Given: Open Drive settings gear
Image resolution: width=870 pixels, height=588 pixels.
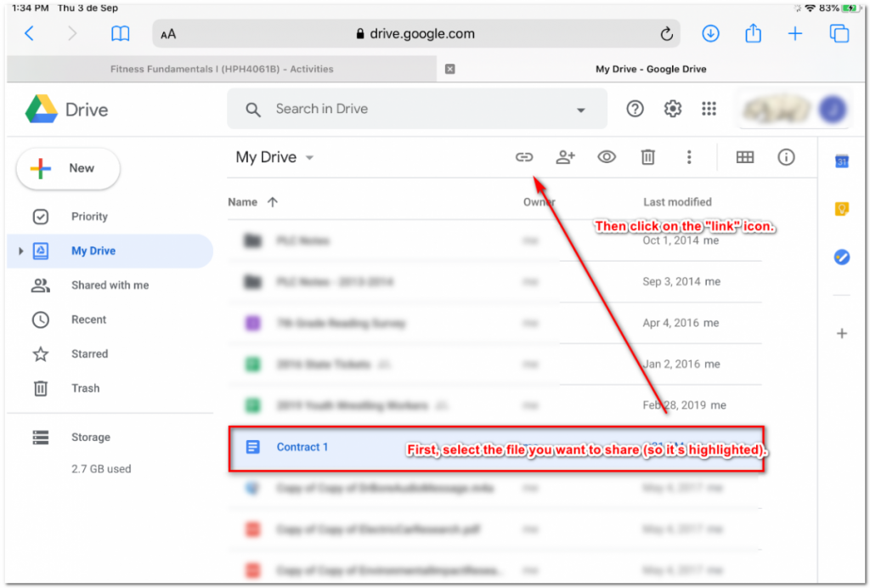Looking at the screenshot, I should click(672, 109).
